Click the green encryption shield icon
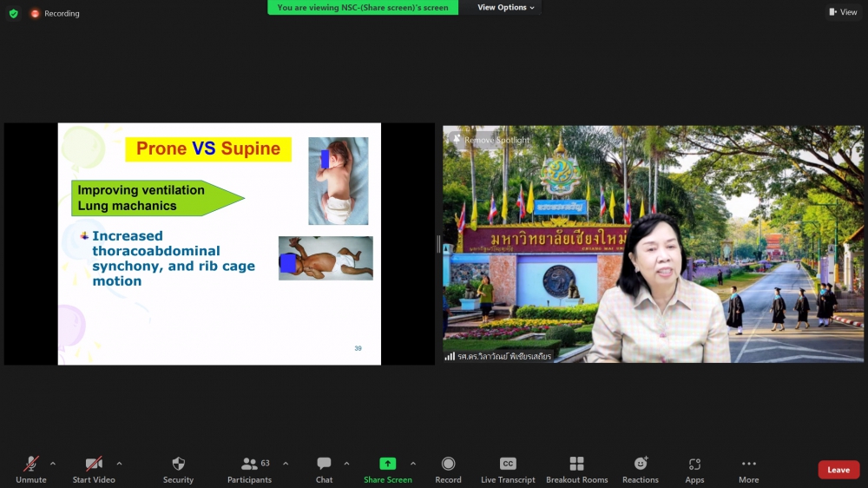This screenshot has height=488, width=868. pyautogui.click(x=13, y=13)
